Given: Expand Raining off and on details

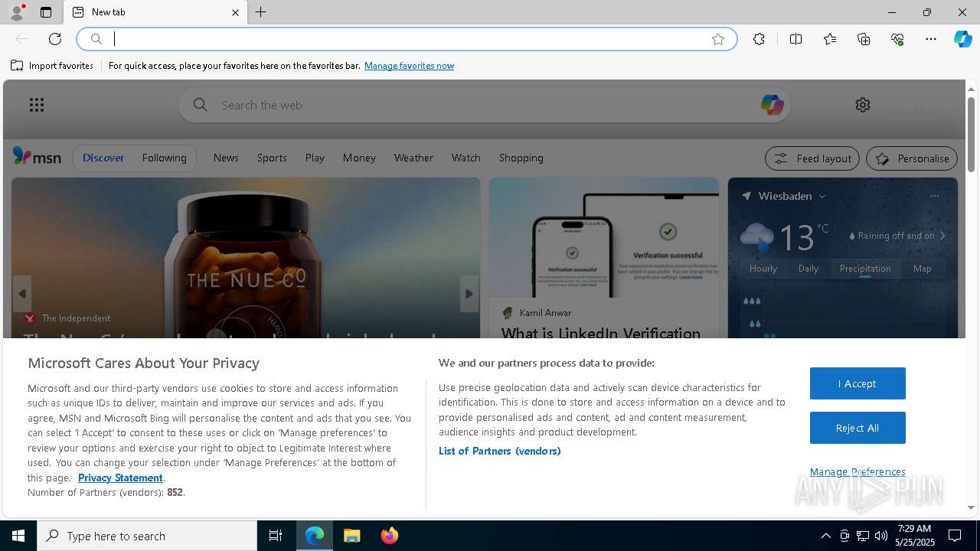Looking at the screenshot, I should click(x=942, y=236).
